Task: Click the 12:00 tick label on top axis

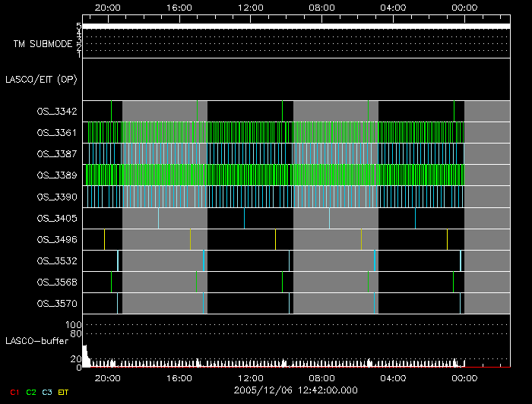Action: [x=250, y=8]
